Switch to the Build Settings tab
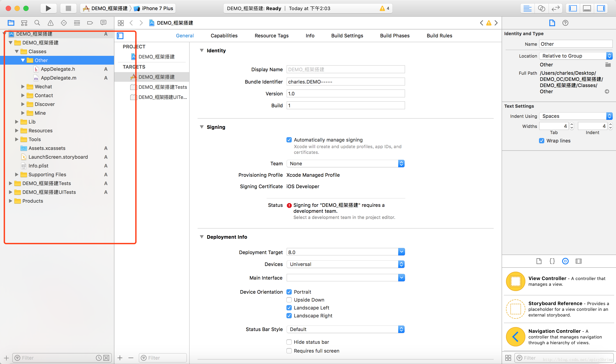This screenshot has width=616, height=364. pos(347,36)
